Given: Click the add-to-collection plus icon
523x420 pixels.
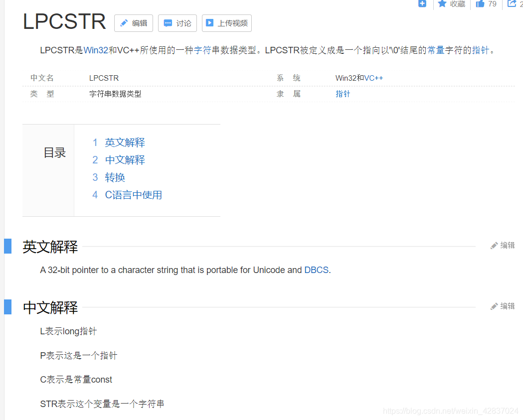Looking at the screenshot, I should pos(422,4).
